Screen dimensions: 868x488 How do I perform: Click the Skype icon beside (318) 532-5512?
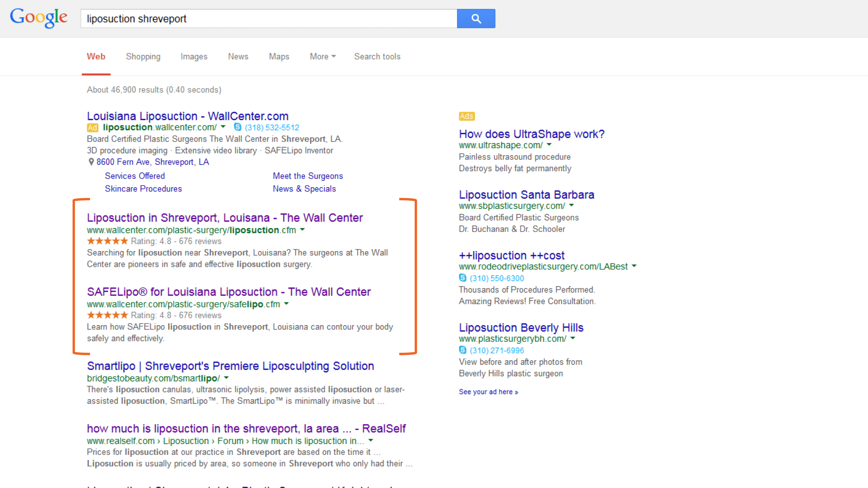238,127
